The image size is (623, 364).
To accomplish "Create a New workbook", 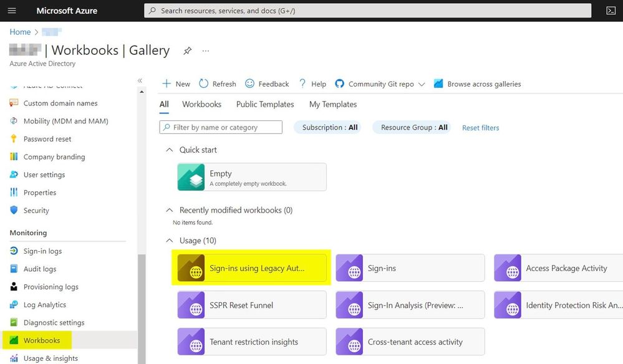I will (176, 84).
